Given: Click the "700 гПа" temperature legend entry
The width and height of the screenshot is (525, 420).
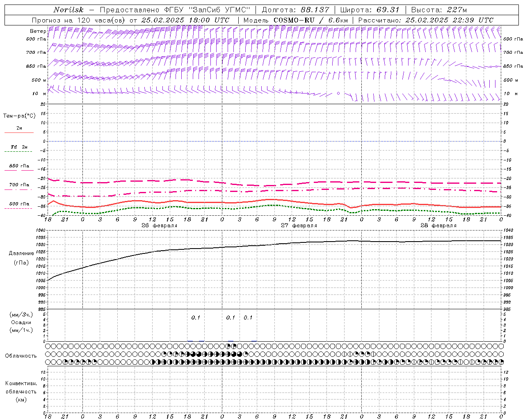Looking at the screenshot, I should [19, 185].
